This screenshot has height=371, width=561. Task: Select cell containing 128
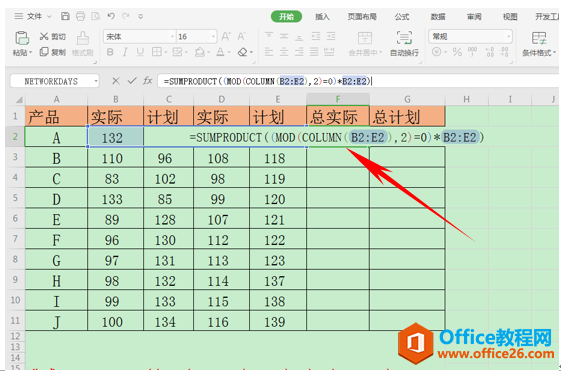pos(168,219)
